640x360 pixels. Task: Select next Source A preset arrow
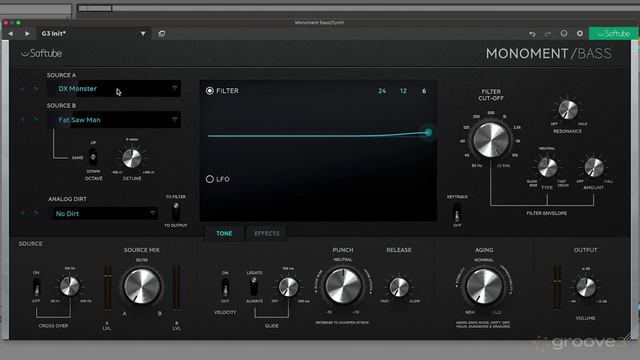pyautogui.click(x=36, y=89)
